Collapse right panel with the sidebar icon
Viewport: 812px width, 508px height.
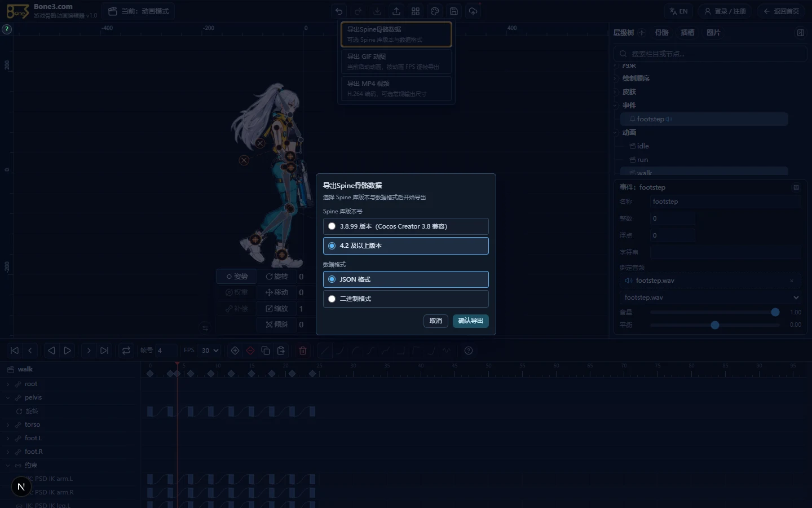(801, 33)
